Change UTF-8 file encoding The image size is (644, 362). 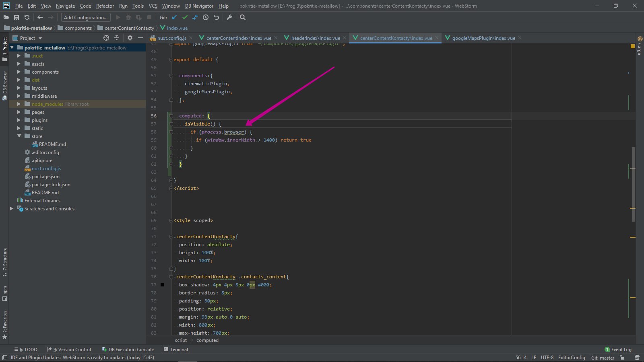tap(547, 358)
